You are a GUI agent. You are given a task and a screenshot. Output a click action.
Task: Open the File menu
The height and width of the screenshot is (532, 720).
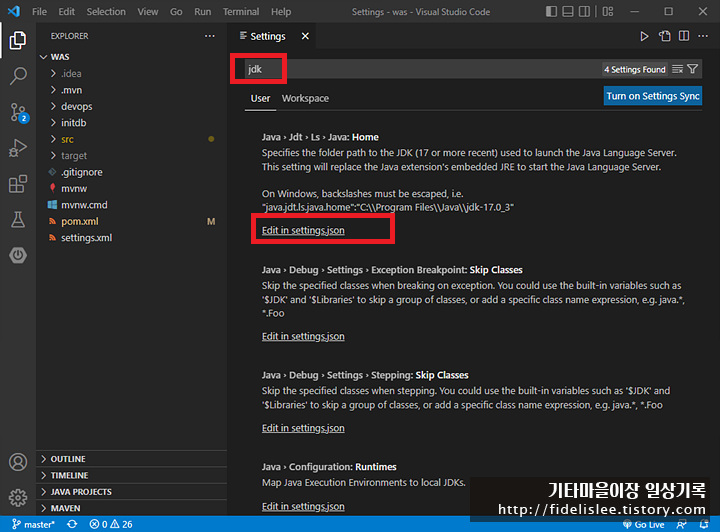tap(39, 11)
